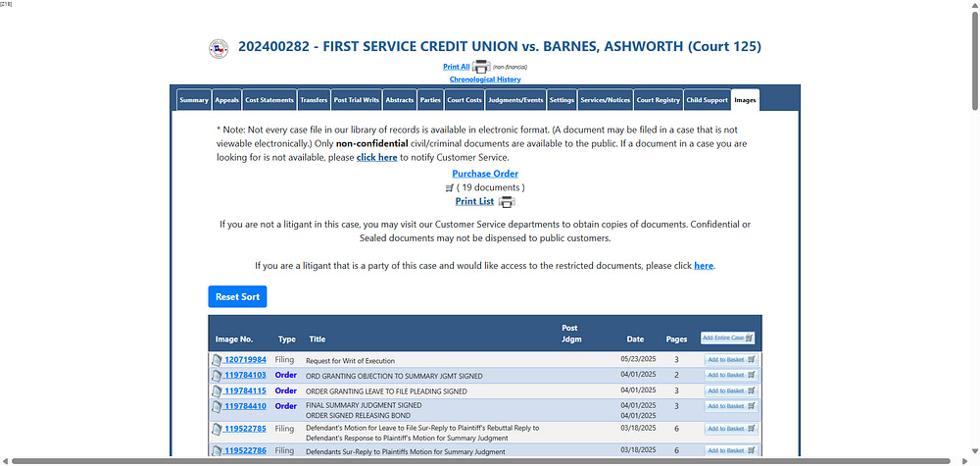Click the 'click here' Customer Service link
Viewport: 980px width, 466px height.
click(x=377, y=158)
